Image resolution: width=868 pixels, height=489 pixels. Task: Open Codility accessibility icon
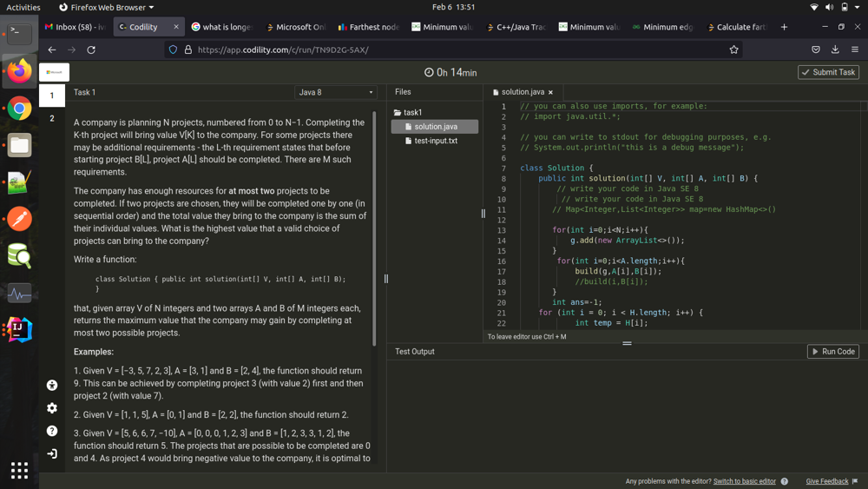pyautogui.click(x=52, y=386)
